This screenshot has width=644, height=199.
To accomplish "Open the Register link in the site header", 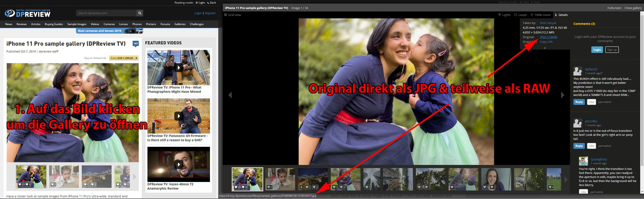I will [210, 13].
